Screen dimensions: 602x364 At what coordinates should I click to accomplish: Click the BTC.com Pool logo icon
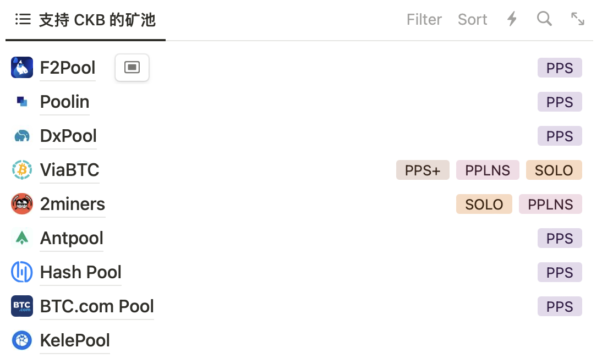click(22, 306)
